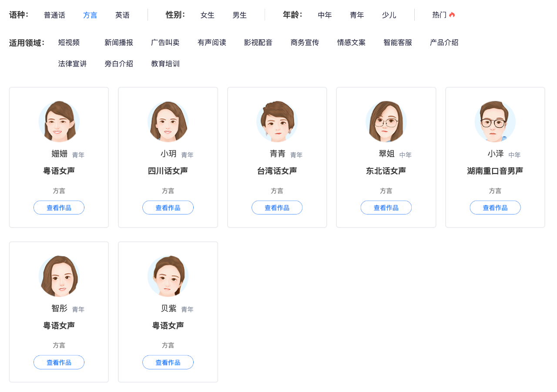This screenshot has height=392, width=557.
Task: Click 贝紫's avatar portrait
Action: click(x=168, y=276)
